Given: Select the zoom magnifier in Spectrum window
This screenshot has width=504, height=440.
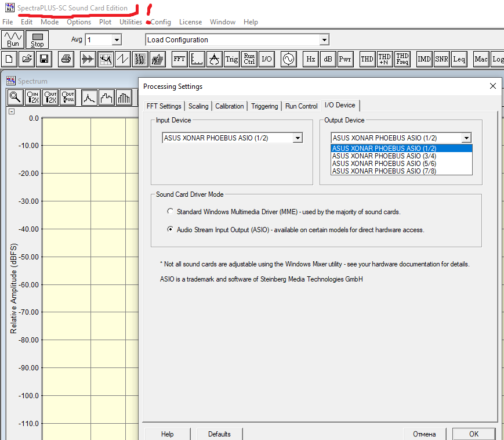Looking at the screenshot, I should point(15,97).
